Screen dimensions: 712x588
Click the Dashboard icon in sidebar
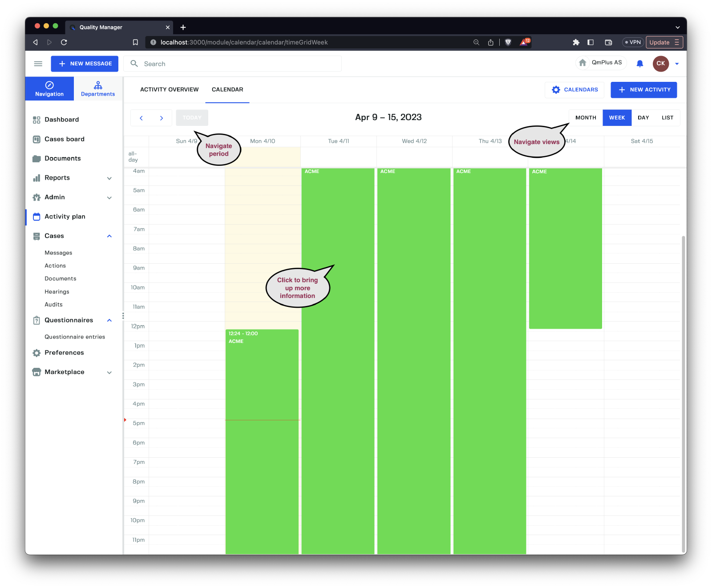pyautogui.click(x=36, y=120)
